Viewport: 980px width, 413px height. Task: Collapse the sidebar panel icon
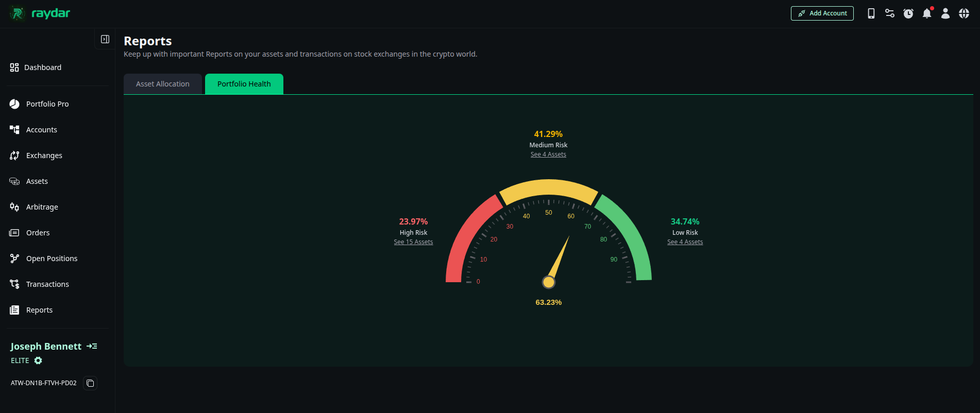105,39
